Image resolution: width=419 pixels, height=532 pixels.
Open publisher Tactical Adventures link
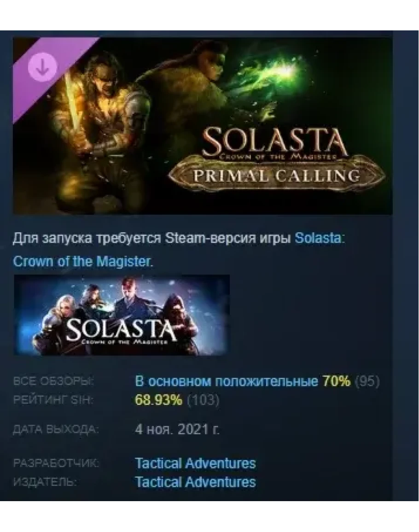195,482
